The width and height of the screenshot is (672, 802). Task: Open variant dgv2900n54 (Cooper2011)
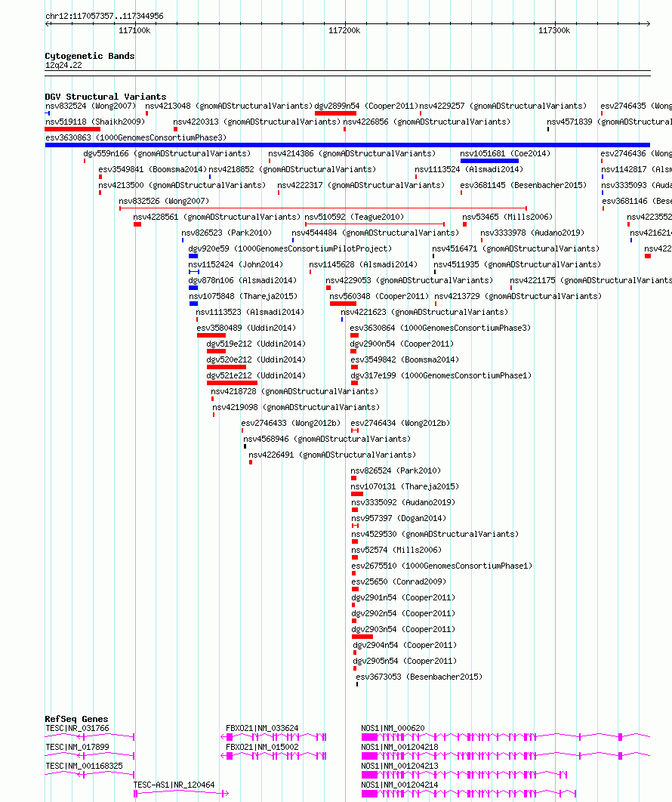pos(402,344)
